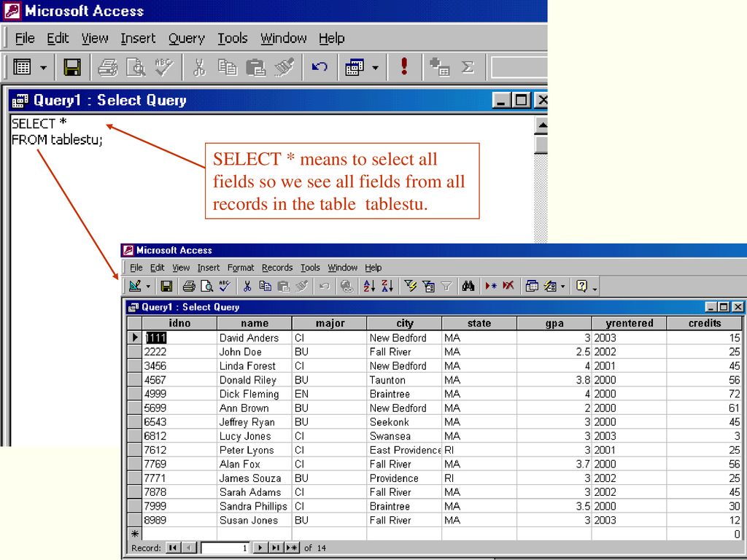Screen dimensions: 747x560
Task: Click the Insert Hyperlink globe icon
Action: (x=347, y=286)
